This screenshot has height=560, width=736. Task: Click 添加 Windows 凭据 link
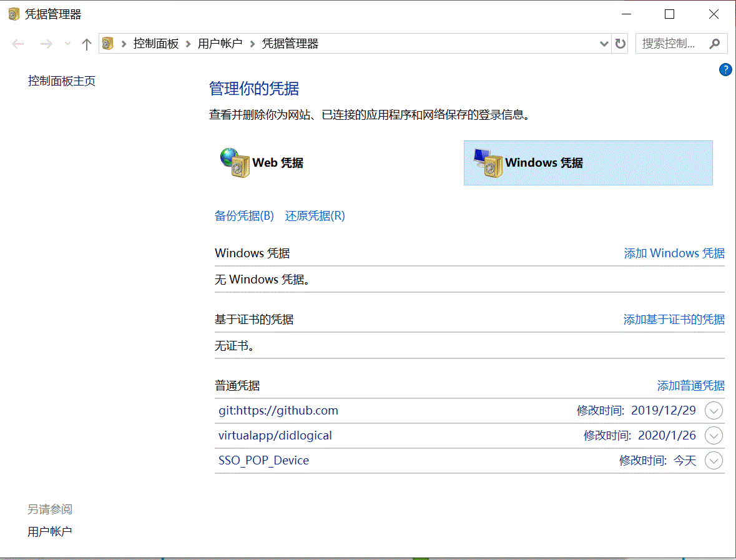pos(674,253)
